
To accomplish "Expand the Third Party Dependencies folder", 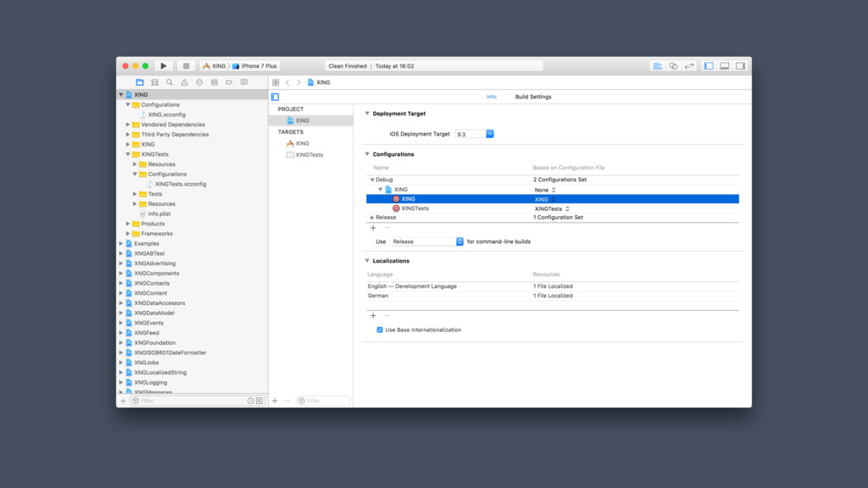I will pyautogui.click(x=128, y=135).
